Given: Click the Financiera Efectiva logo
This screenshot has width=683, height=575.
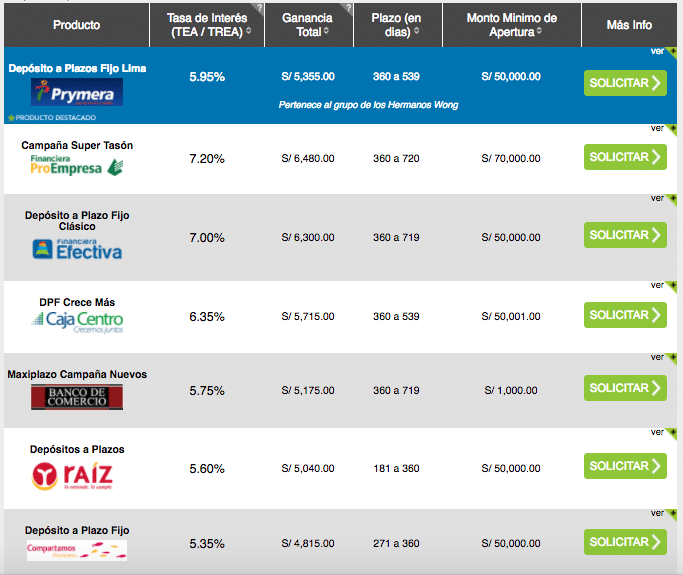Looking at the screenshot, I should [x=77, y=250].
